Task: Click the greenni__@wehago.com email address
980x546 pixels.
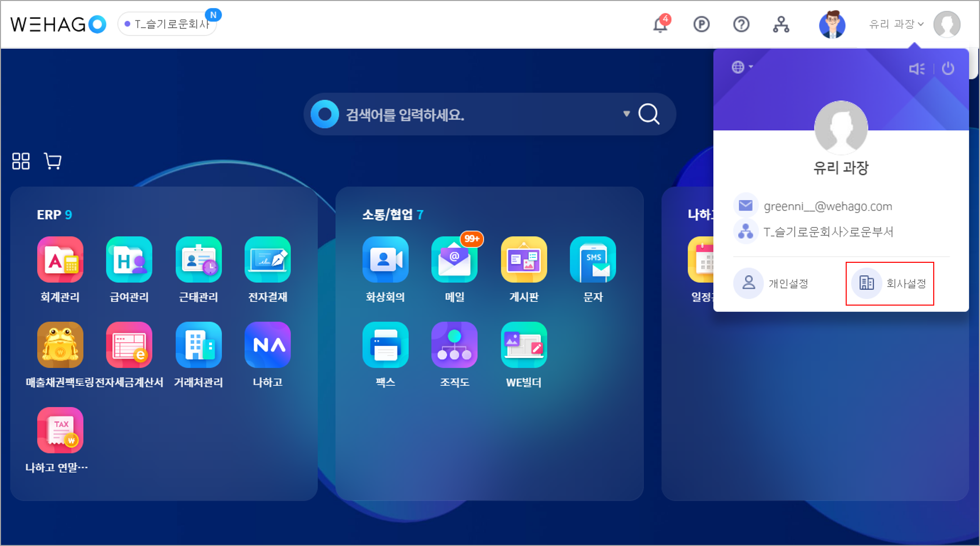Action: (828, 206)
